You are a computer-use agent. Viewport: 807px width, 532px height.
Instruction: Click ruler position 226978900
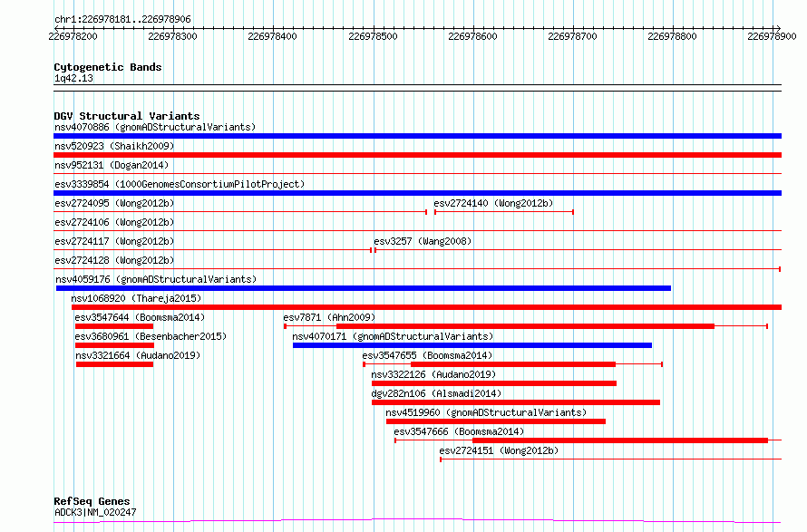click(772, 36)
